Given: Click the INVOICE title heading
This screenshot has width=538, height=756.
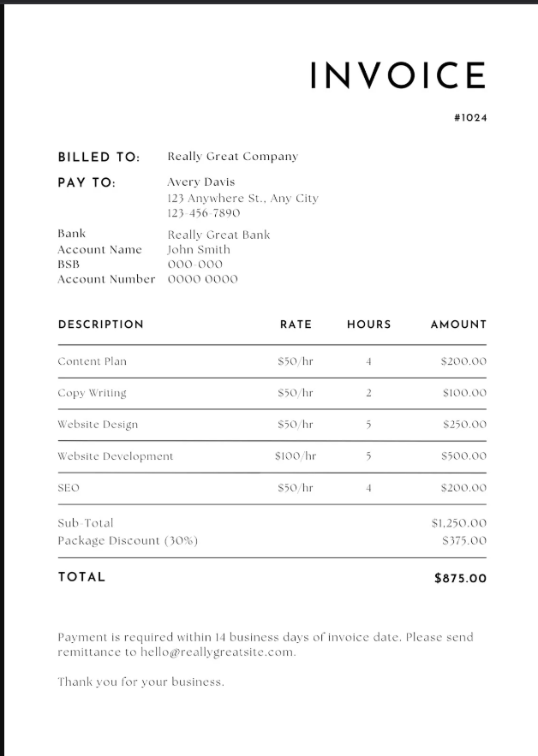Looking at the screenshot, I should (x=398, y=75).
